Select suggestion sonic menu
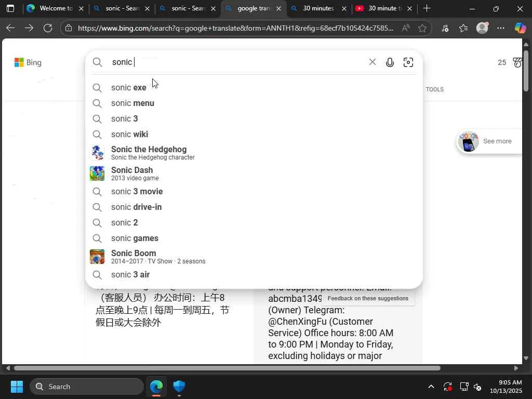The width and height of the screenshot is (532, 399). pos(254,103)
